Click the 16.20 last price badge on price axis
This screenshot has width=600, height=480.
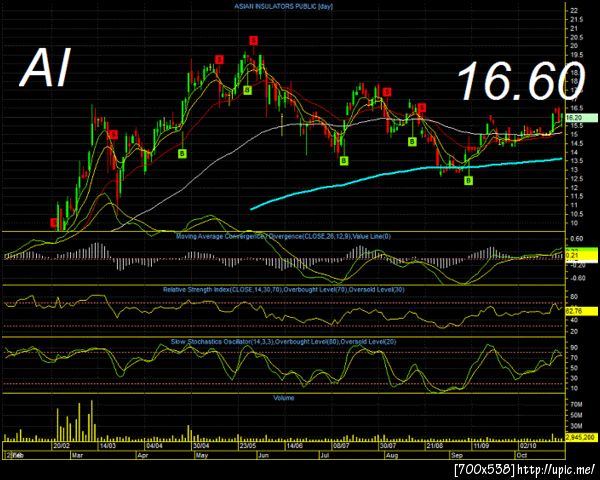click(x=581, y=118)
